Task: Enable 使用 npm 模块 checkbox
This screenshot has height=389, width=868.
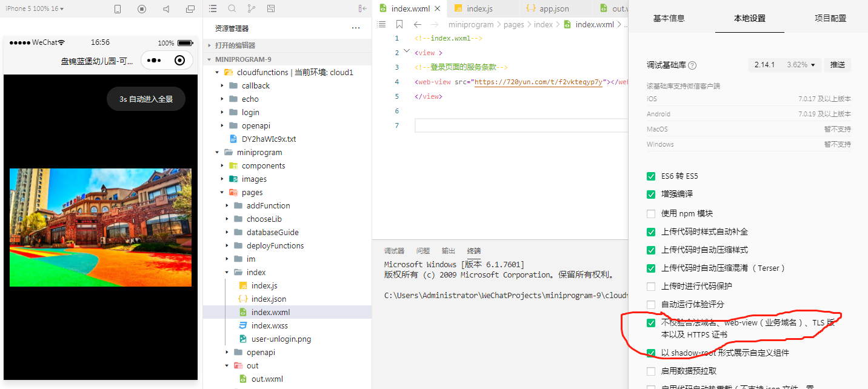Action: pyautogui.click(x=651, y=213)
